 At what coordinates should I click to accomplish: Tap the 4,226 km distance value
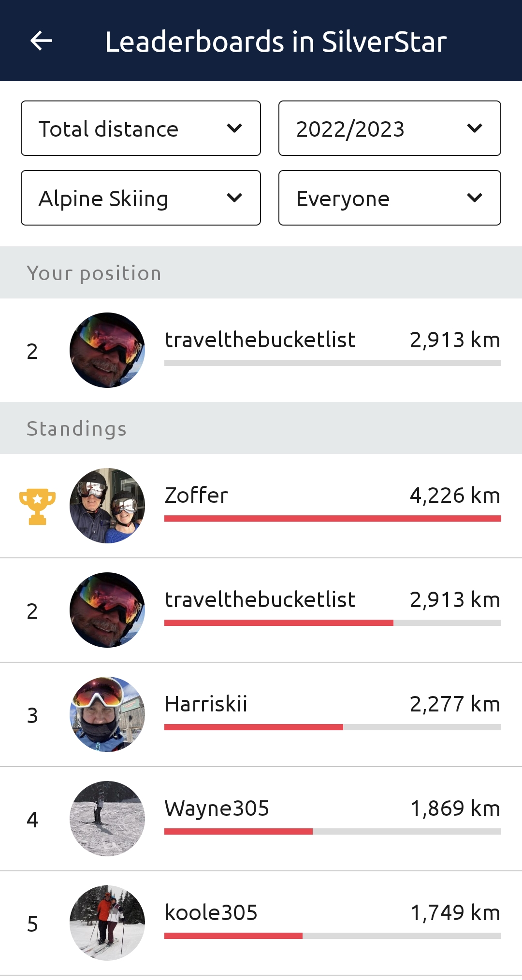click(x=455, y=496)
